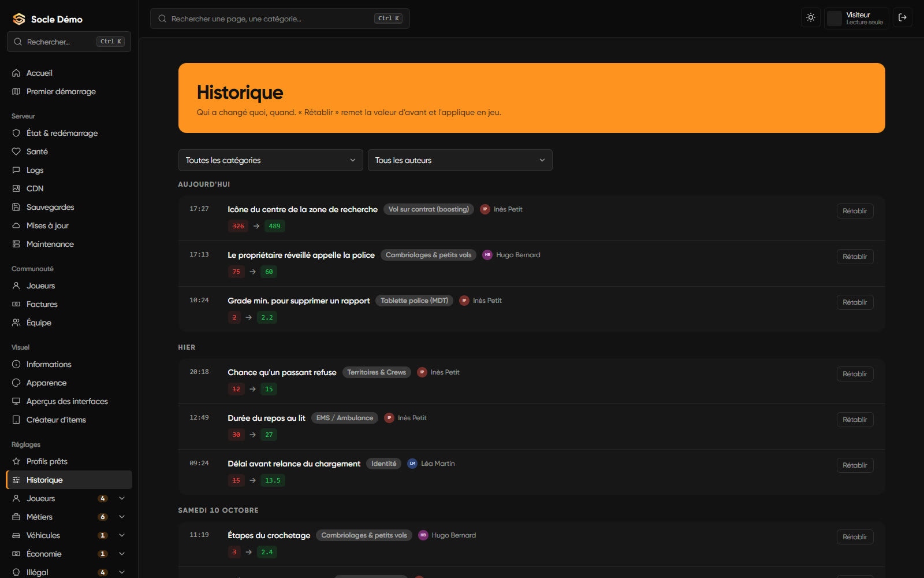
Task: Toggle the light theme sun icon
Action: [811, 18]
